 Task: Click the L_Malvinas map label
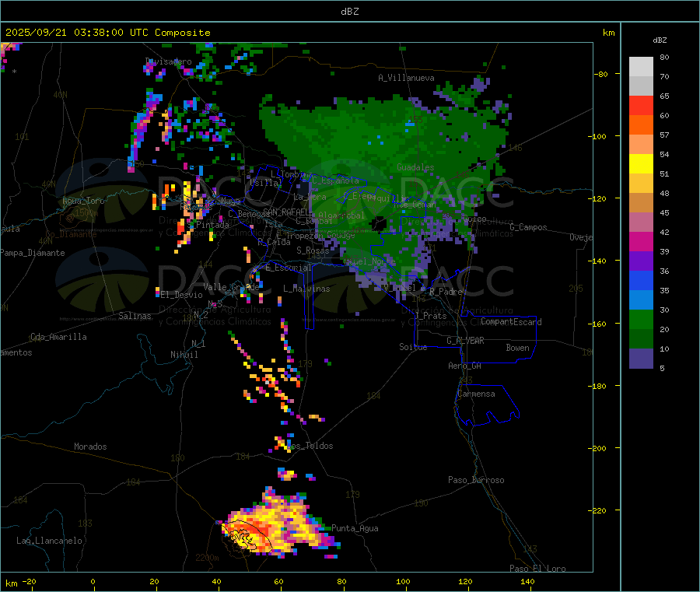(x=306, y=289)
